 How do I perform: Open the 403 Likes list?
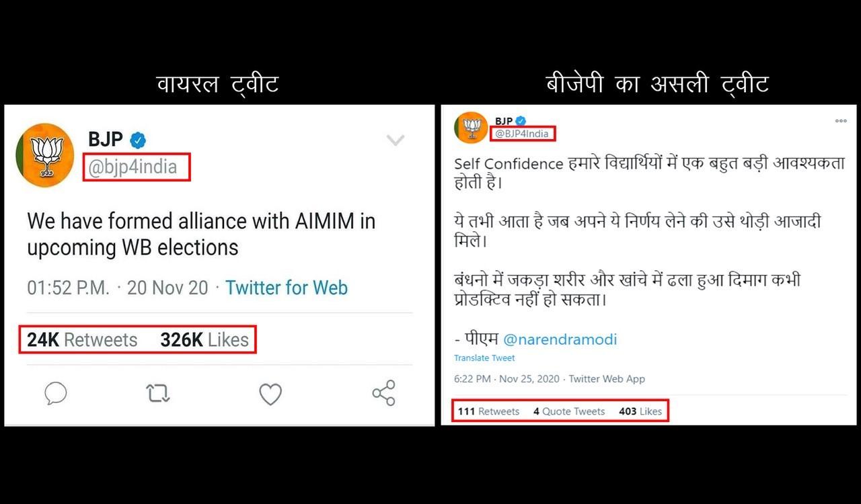640,411
